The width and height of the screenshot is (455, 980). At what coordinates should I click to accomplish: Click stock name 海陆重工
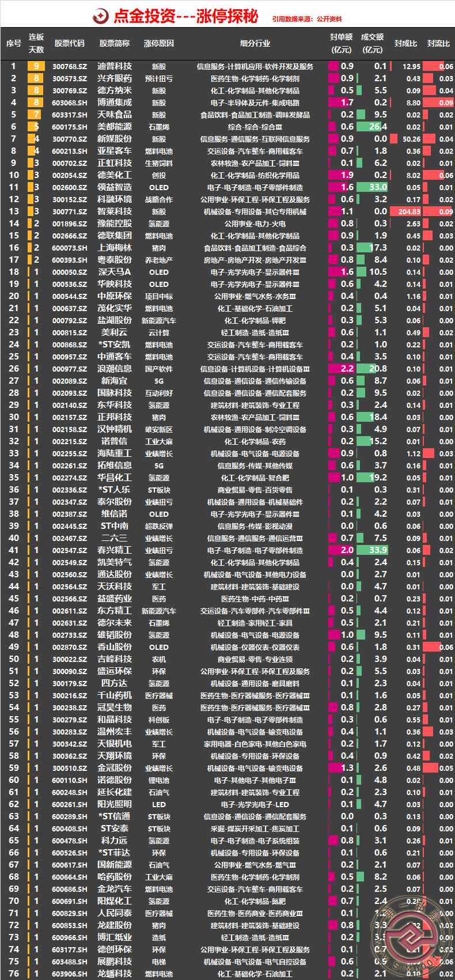pyautogui.click(x=115, y=453)
